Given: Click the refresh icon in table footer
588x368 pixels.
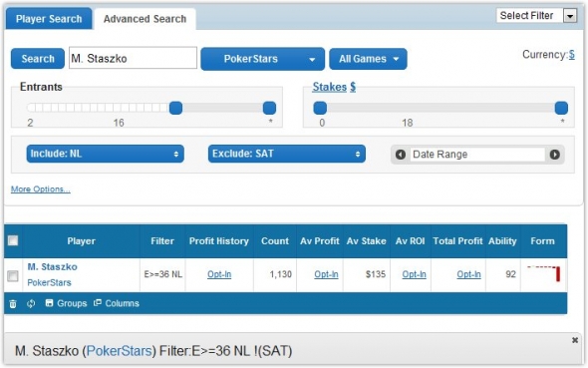Looking at the screenshot, I should point(31,303).
